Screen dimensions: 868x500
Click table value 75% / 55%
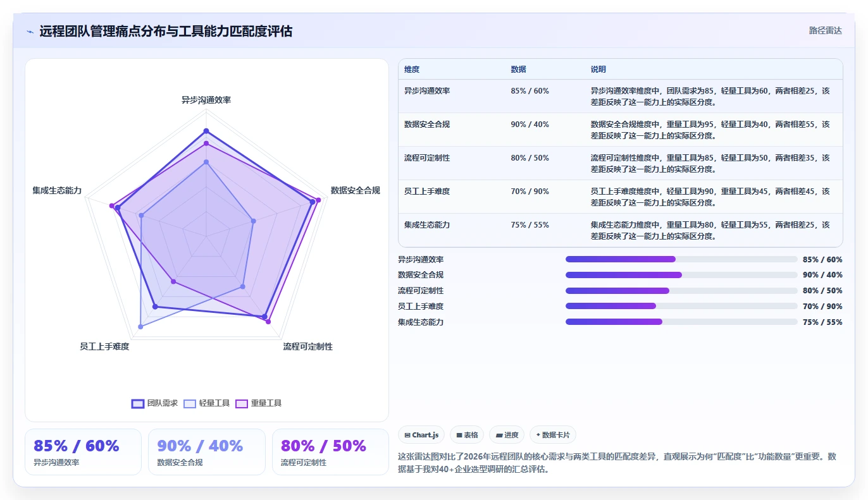[530, 224]
